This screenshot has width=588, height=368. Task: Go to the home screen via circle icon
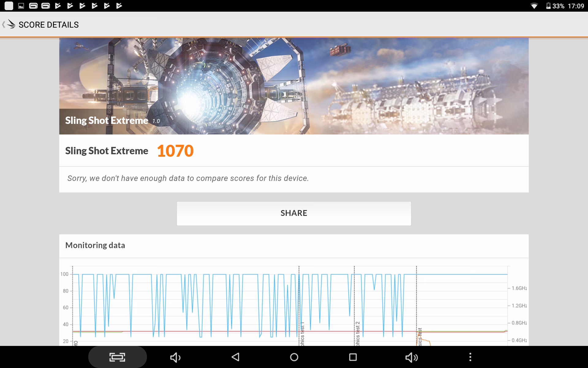point(294,357)
